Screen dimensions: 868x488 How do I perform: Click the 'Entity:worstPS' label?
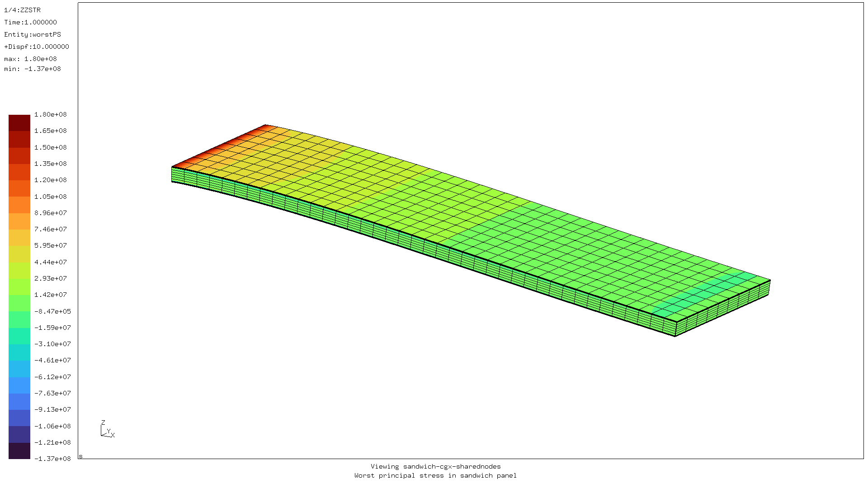[x=33, y=34]
